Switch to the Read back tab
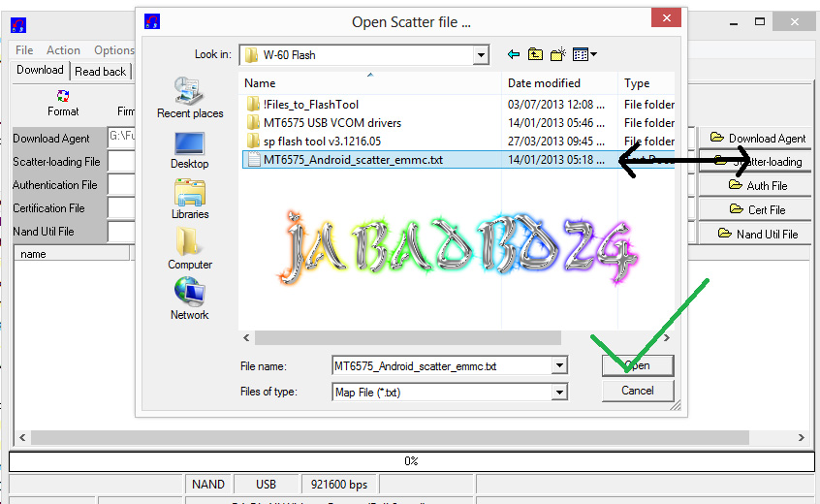Screen dimensions: 820x504 pyautogui.click(x=101, y=71)
